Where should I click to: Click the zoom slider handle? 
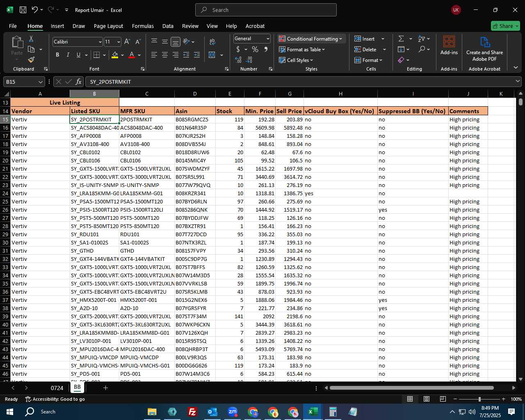click(479, 399)
